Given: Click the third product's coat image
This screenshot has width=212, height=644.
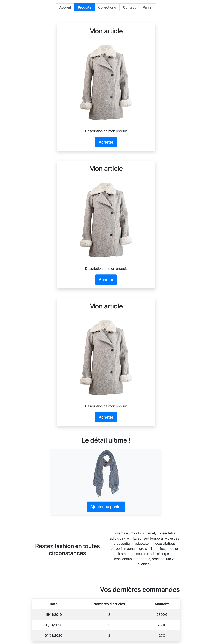Looking at the screenshot, I should pos(106,357).
